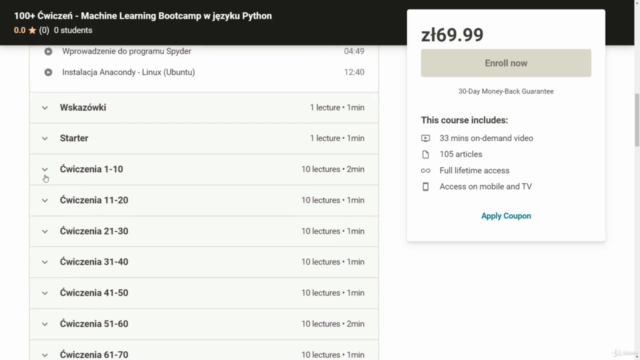Click the Ćwiczenia 61-70 section title
Image resolution: width=640 pixels, height=360 pixels.
94,355
